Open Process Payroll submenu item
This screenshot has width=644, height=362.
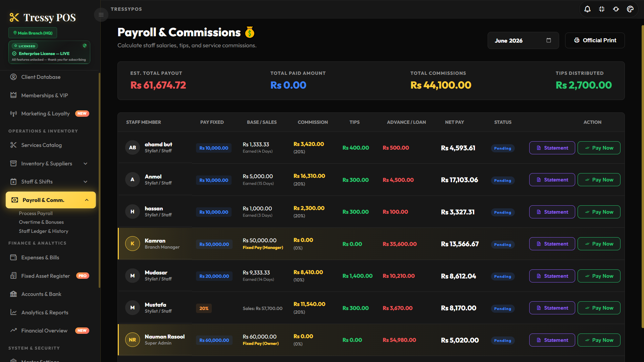coord(36,213)
